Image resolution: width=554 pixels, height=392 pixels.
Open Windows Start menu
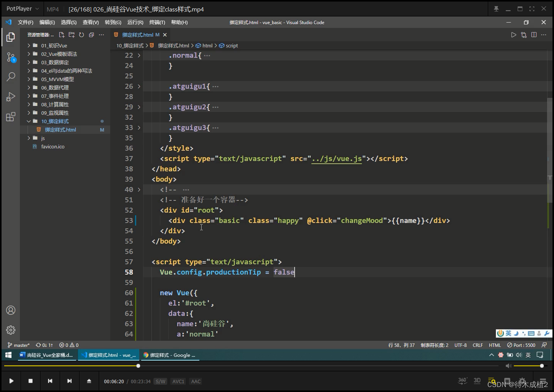[x=8, y=355]
